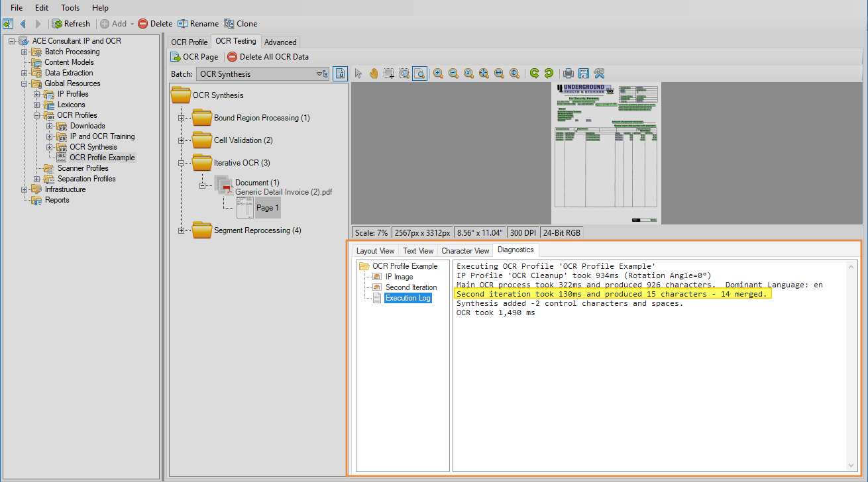This screenshot has height=482, width=868.
Task: Open the Batch dropdown showing OCR Synthesis
Action: tap(263, 74)
